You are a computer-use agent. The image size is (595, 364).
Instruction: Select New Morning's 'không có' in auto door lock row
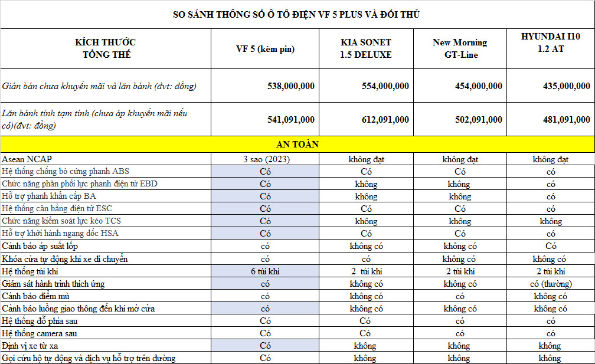pos(459,259)
